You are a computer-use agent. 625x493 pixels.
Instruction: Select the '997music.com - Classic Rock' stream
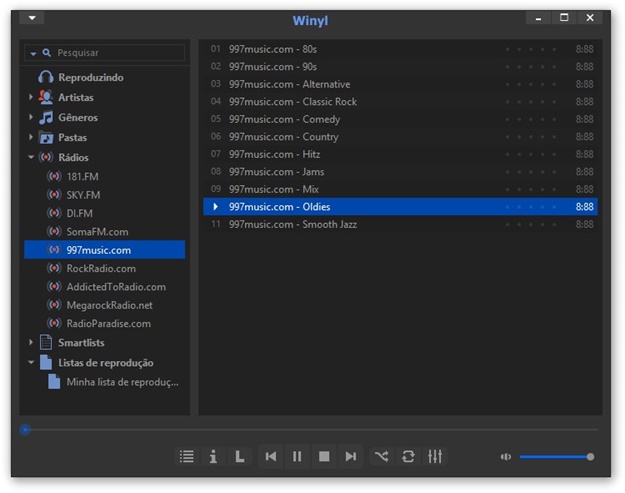tap(292, 102)
